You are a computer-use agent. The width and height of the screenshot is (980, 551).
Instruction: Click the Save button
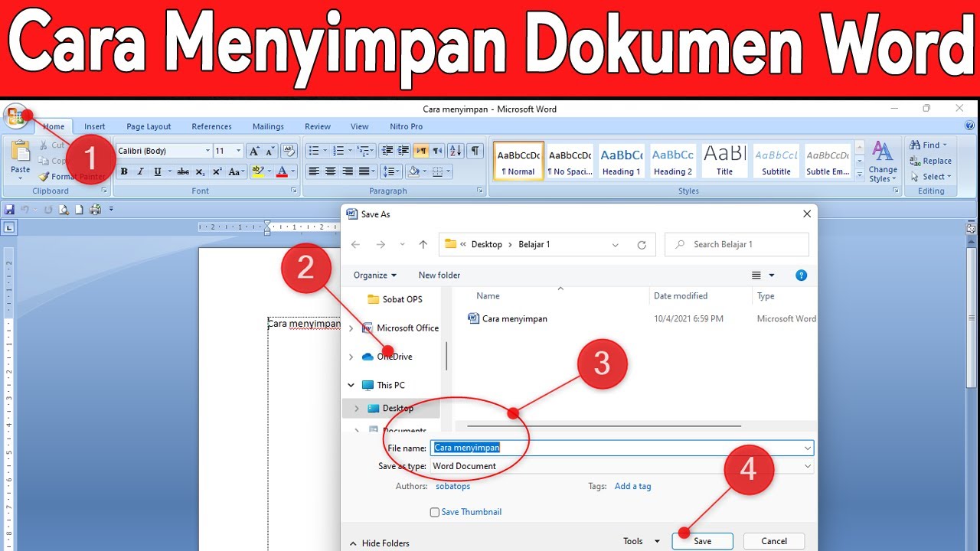coord(703,541)
